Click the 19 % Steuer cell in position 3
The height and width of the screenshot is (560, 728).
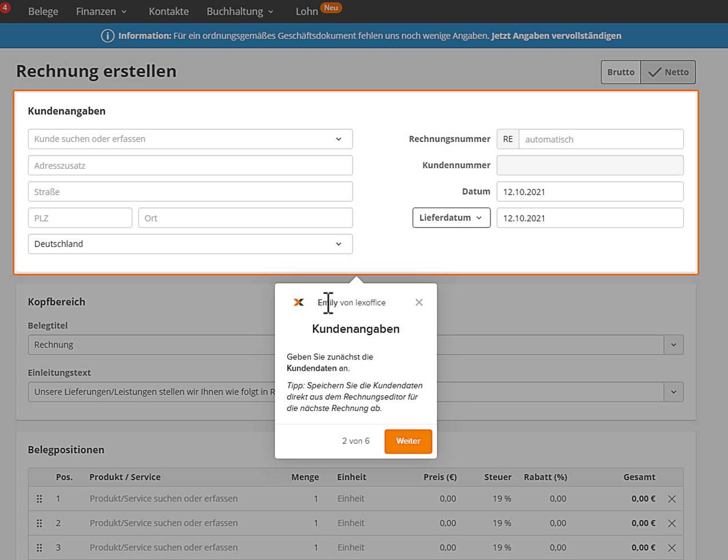click(x=502, y=547)
